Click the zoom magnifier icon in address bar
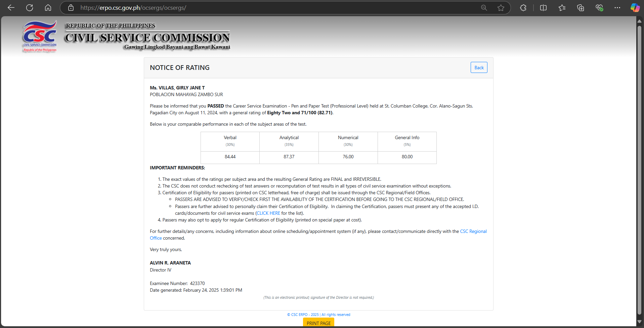The image size is (644, 328). (484, 8)
